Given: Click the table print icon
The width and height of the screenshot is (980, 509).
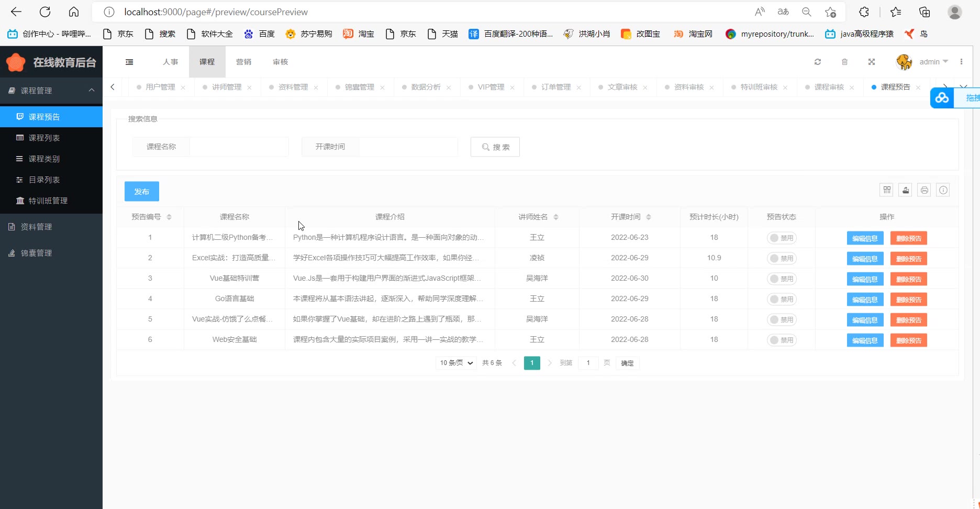Looking at the screenshot, I should [924, 190].
